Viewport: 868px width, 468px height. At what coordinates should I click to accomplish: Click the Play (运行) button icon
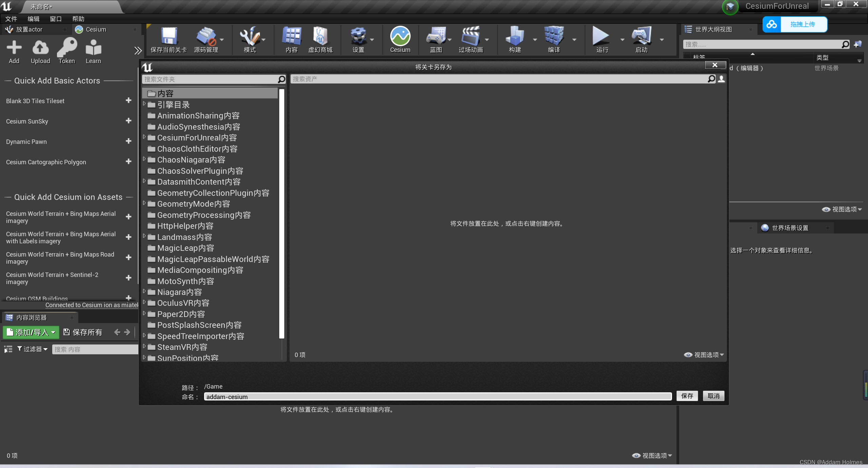(601, 36)
